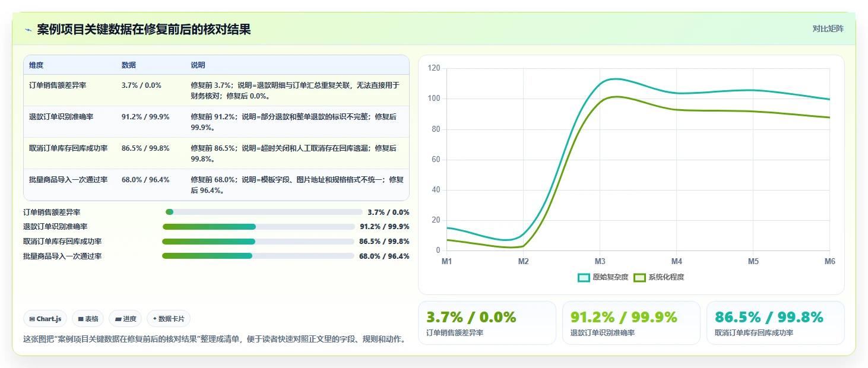Click table value 68.0% / 96.4%
The height and width of the screenshot is (368, 868).
[x=145, y=180]
